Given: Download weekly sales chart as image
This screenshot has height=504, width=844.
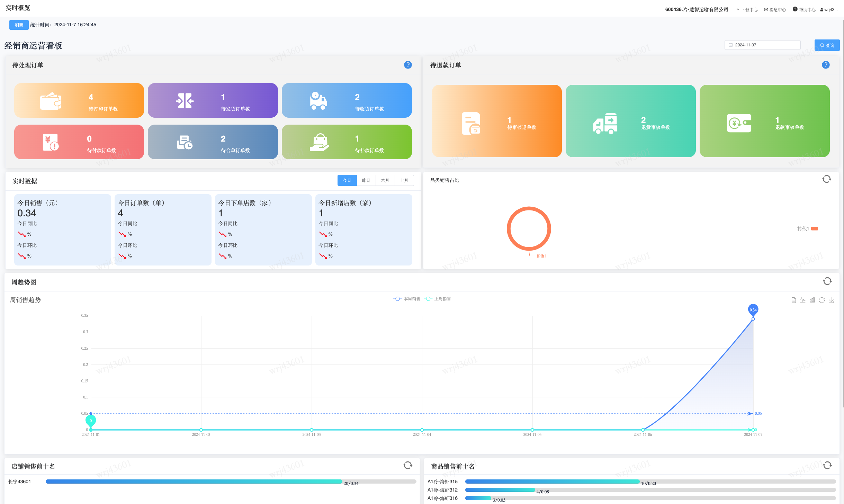Looking at the screenshot, I should click(831, 300).
